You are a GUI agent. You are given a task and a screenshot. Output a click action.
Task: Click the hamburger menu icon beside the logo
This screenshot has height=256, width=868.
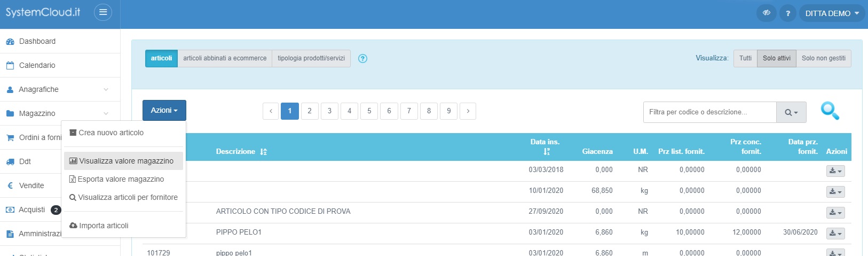[103, 12]
